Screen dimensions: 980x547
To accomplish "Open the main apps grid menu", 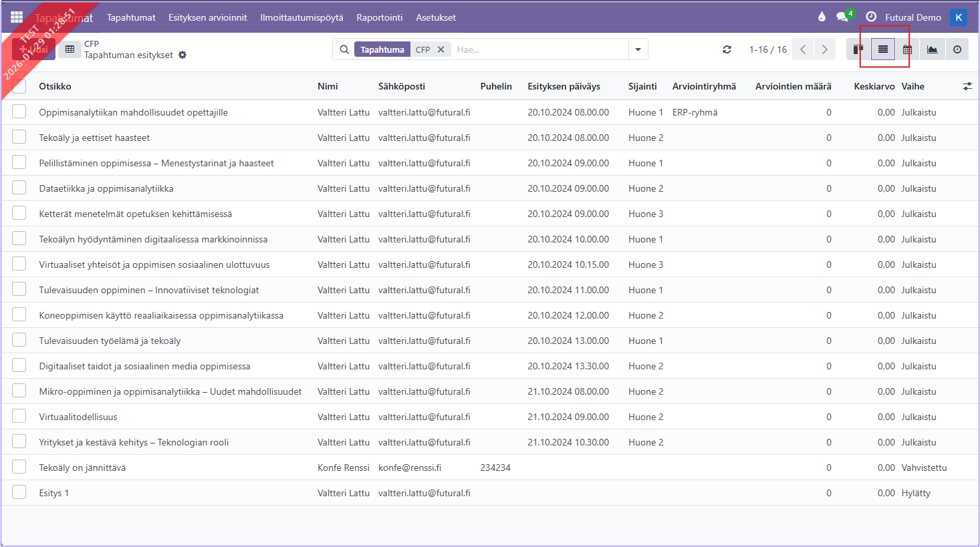I will pyautogui.click(x=17, y=17).
